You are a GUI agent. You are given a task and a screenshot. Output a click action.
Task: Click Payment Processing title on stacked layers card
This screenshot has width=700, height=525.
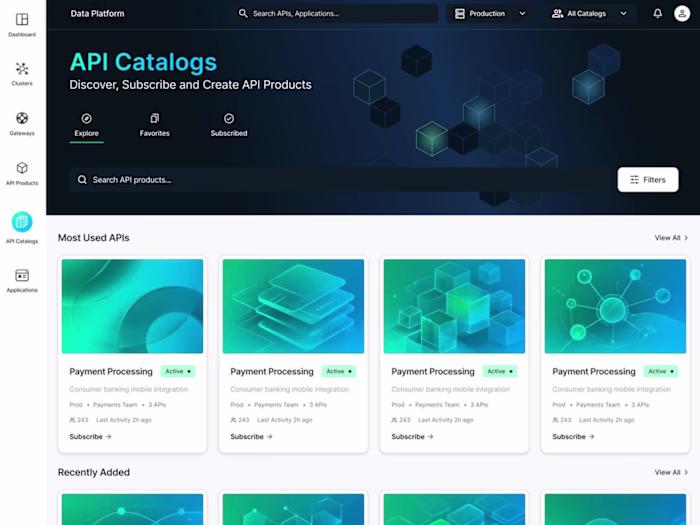[x=272, y=371]
